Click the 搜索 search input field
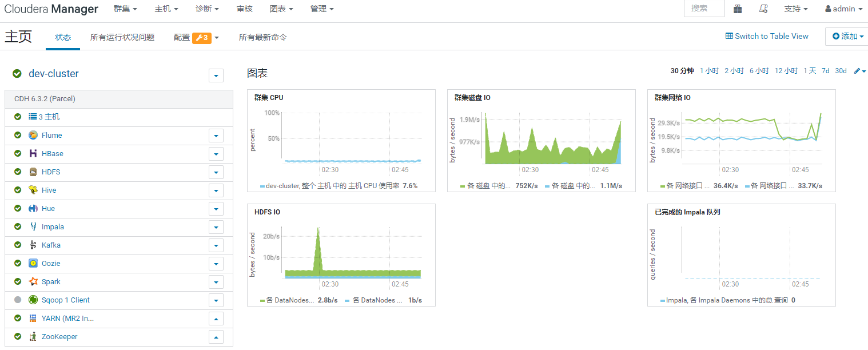 point(704,9)
